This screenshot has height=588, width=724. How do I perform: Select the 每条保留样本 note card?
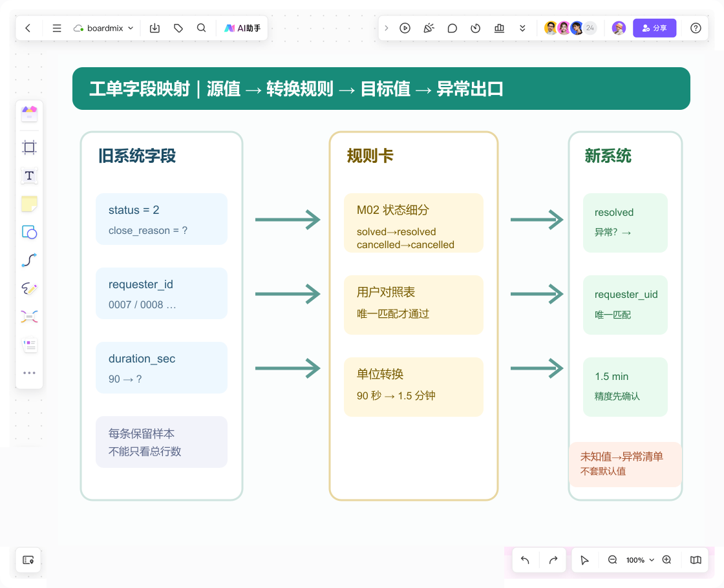tap(162, 442)
